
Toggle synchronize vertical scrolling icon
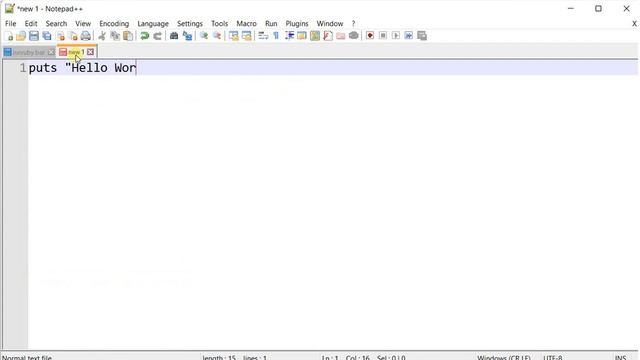pos(233,36)
